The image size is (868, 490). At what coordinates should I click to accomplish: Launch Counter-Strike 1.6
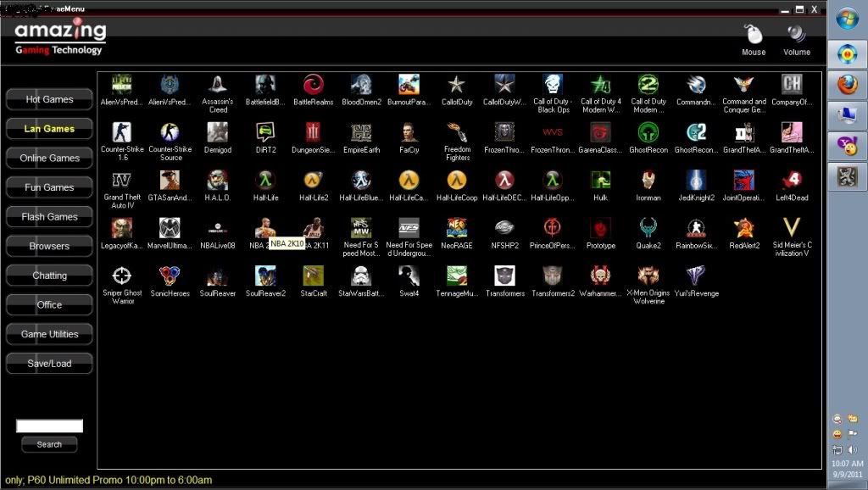(x=122, y=133)
